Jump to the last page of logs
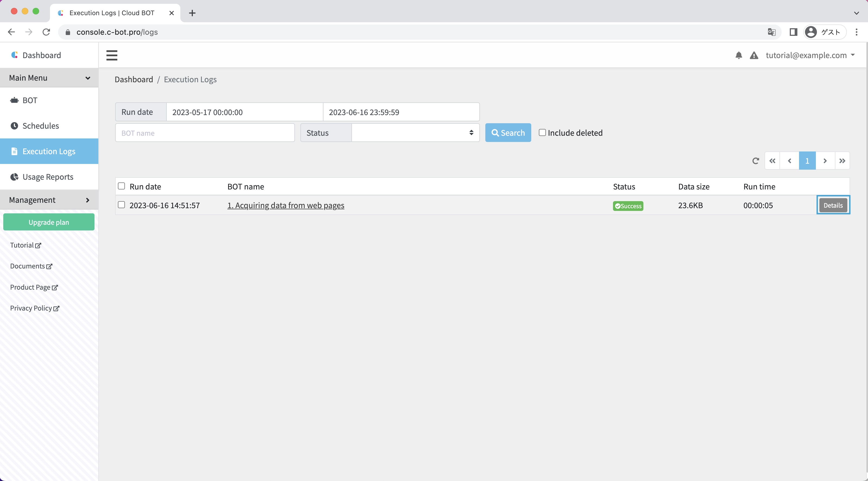The image size is (868, 481). tap(842, 161)
